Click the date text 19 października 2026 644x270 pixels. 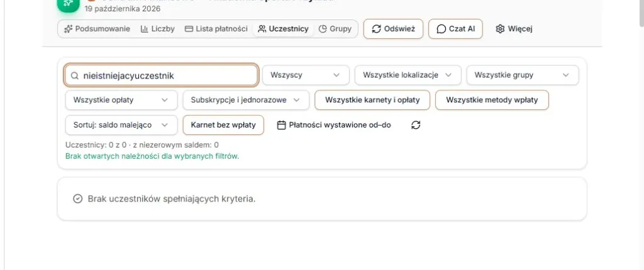click(x=123, y=9)
